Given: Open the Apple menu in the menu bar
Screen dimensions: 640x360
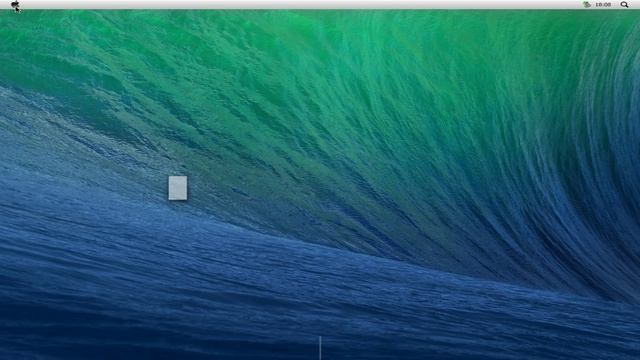Looking at the screenshot, I should click(x=15, y=4).
